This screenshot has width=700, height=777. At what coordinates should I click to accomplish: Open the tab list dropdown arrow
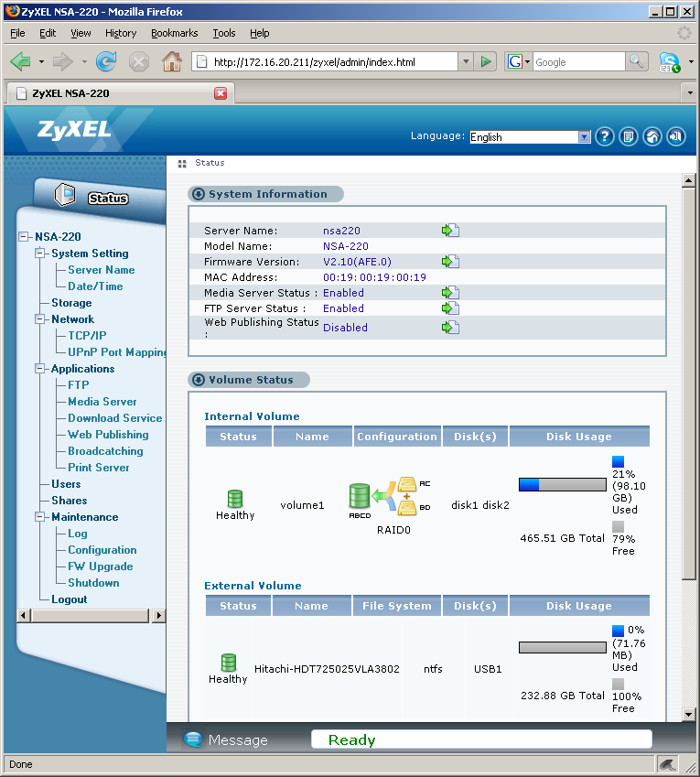[690, 93]
